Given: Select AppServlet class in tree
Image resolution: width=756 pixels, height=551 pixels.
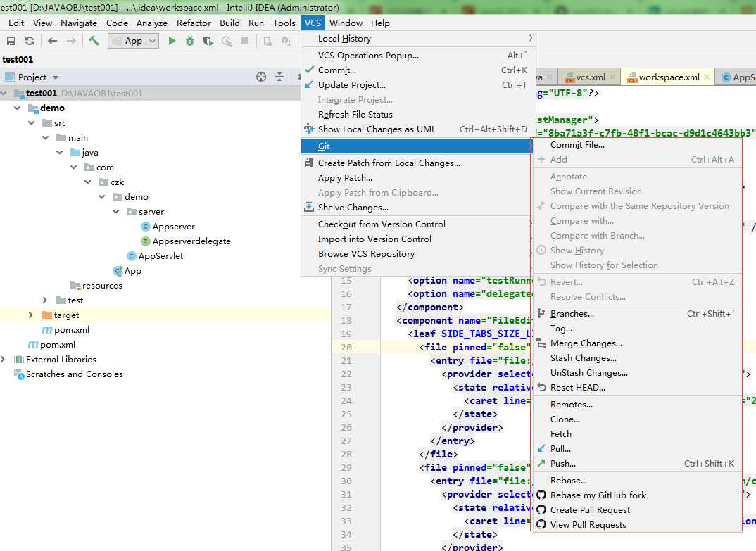Looking at the screenshot, I should click(155, 256).
